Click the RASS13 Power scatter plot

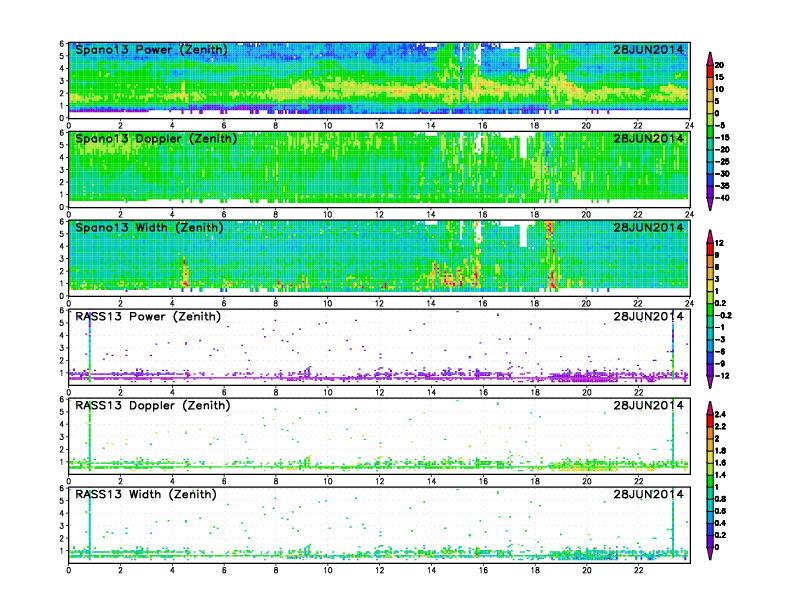pyautogui.click(x=379, y=347)
